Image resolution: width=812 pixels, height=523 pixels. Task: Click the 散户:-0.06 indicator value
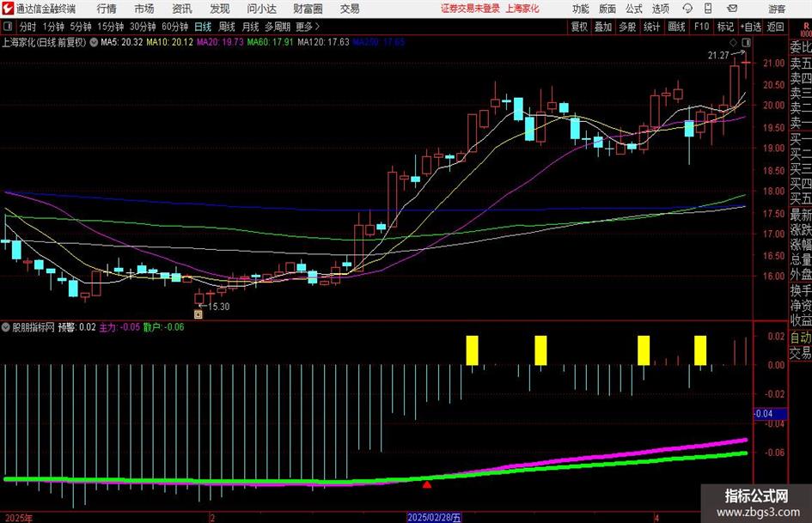[x=163, y=327]
